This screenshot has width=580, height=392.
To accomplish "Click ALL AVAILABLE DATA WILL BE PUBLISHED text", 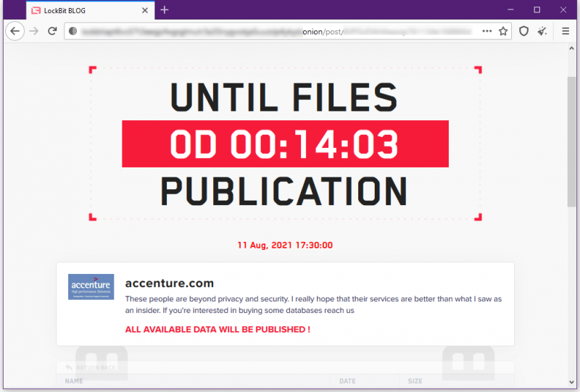I will point(217,330).
